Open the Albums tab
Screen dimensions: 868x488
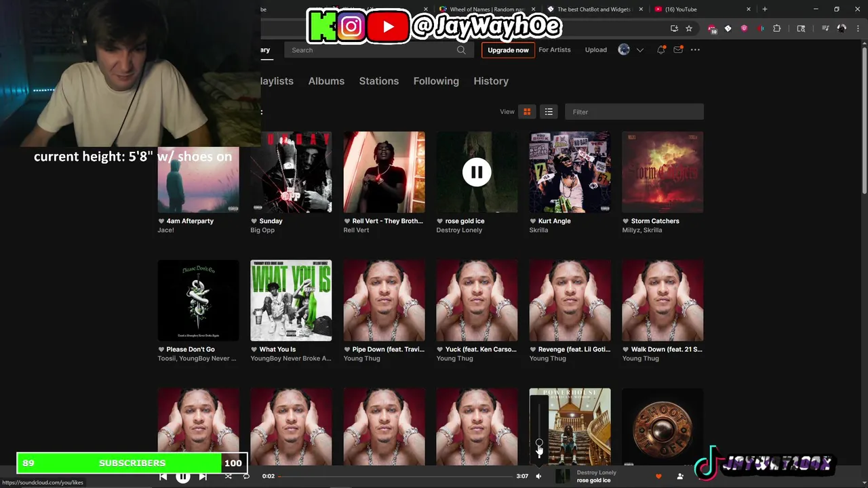pos(326,81)
